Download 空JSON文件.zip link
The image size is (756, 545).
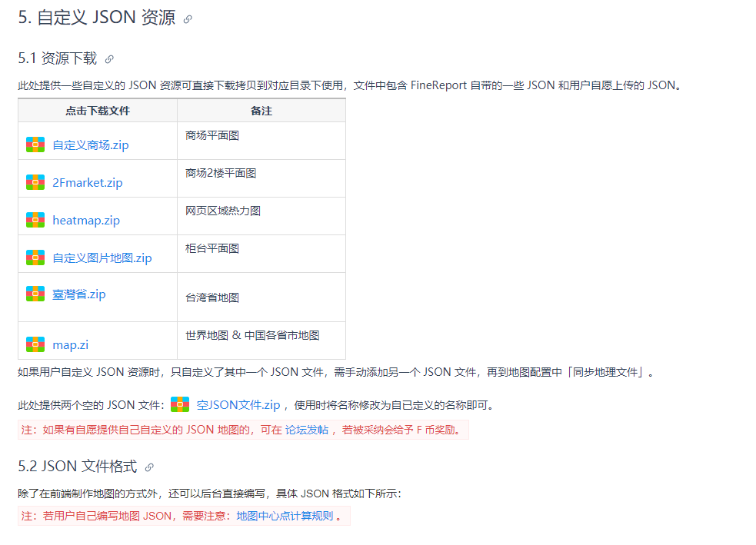coord(238,405)
